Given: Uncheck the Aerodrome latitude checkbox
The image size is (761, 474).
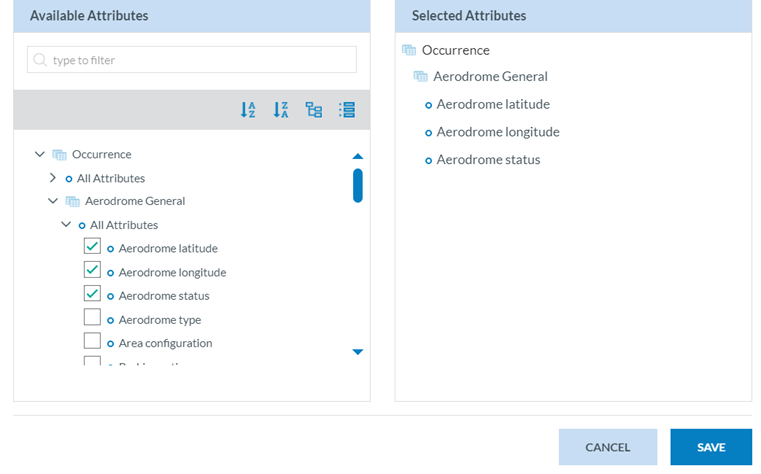Looking at the screenshot, I should point(92,246).
